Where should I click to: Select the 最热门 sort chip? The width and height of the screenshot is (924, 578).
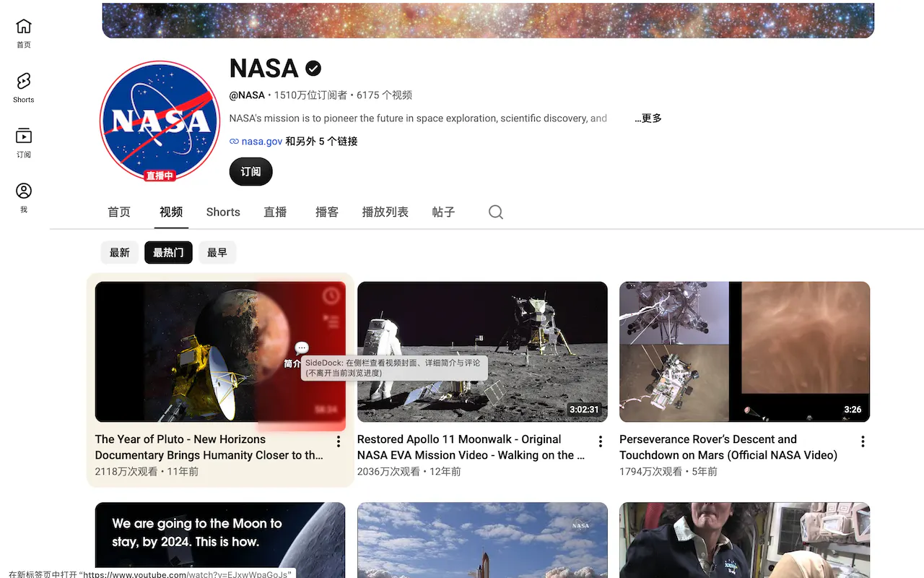click(168, 252)
